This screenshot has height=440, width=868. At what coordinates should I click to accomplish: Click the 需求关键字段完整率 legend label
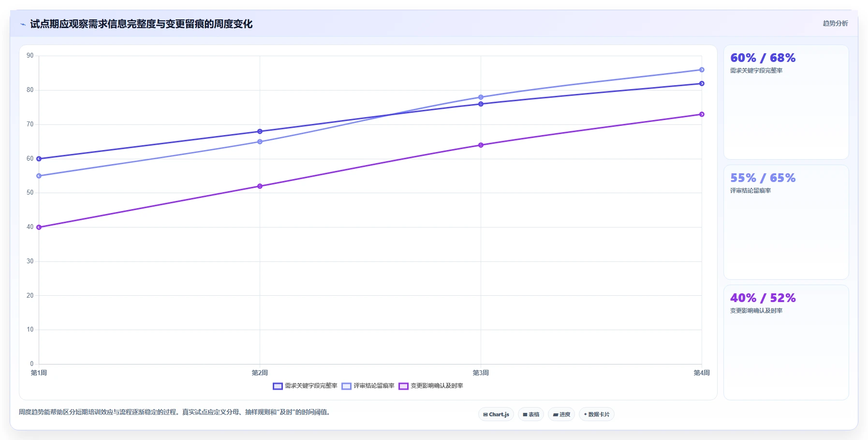(x=311, y=386)
